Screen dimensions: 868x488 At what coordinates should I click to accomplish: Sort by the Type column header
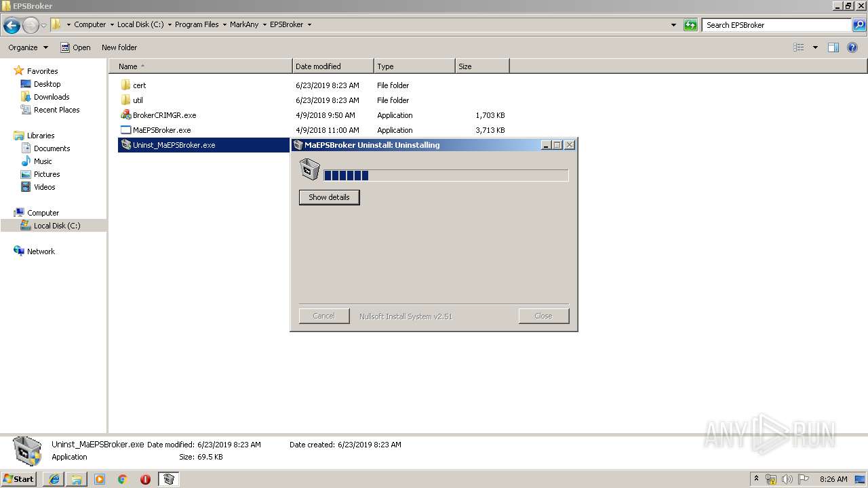[x=414, y=66]
